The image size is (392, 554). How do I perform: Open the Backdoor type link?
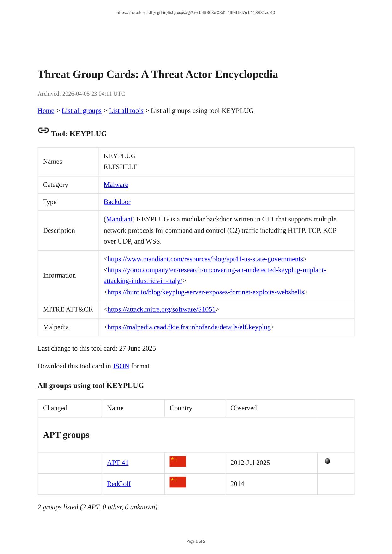coord(117,202)
